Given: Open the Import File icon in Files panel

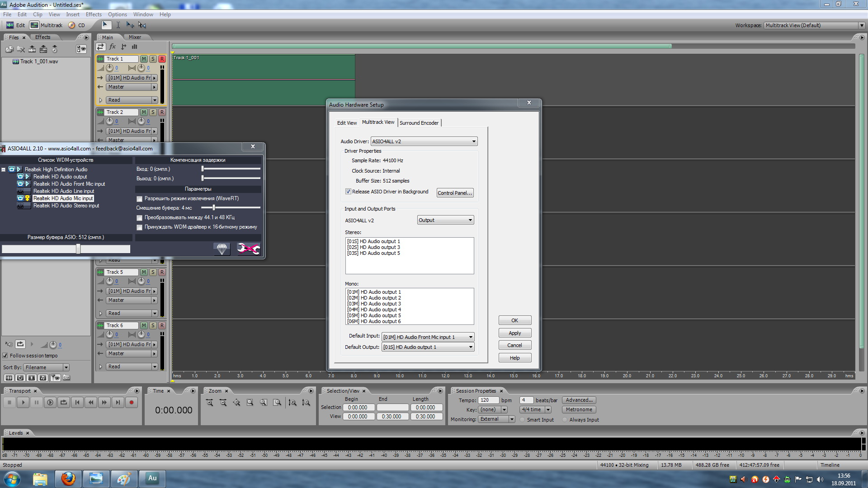Looking at the screenshot, I should 9,49.
